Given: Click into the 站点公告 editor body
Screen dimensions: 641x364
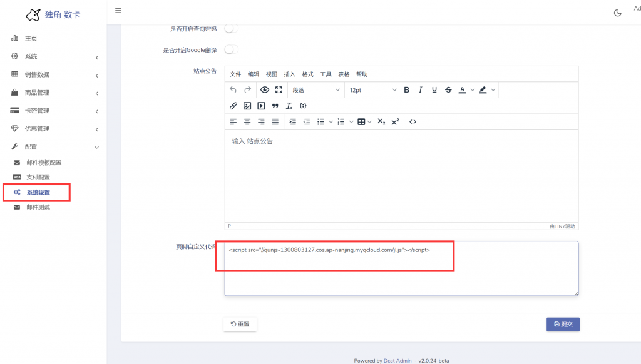Looking at the screenshot, I should tap(401, 176).
